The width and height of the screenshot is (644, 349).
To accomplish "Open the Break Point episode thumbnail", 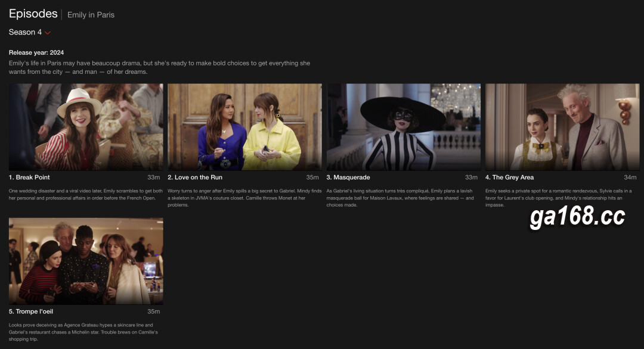I will click(86, 127).
